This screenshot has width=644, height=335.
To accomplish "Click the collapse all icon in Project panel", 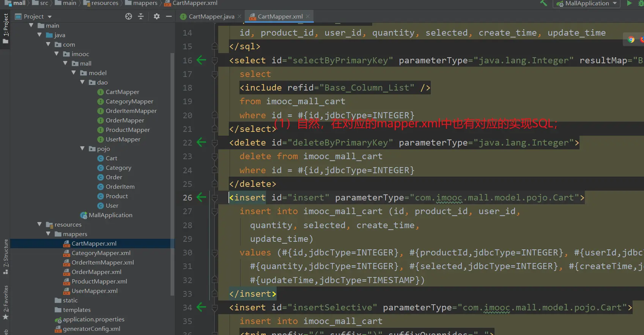I will pyautogui.click(x=141, y=16).
